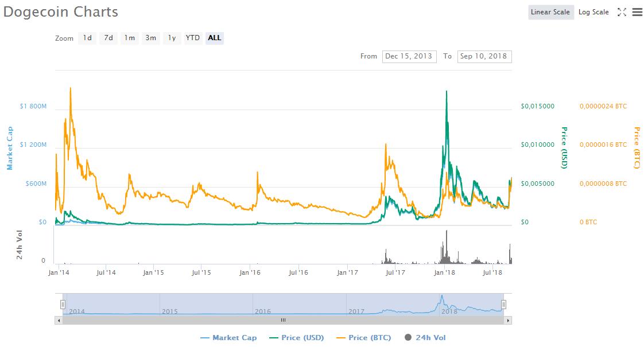Toggle the 24h Vol legend series

425,338
